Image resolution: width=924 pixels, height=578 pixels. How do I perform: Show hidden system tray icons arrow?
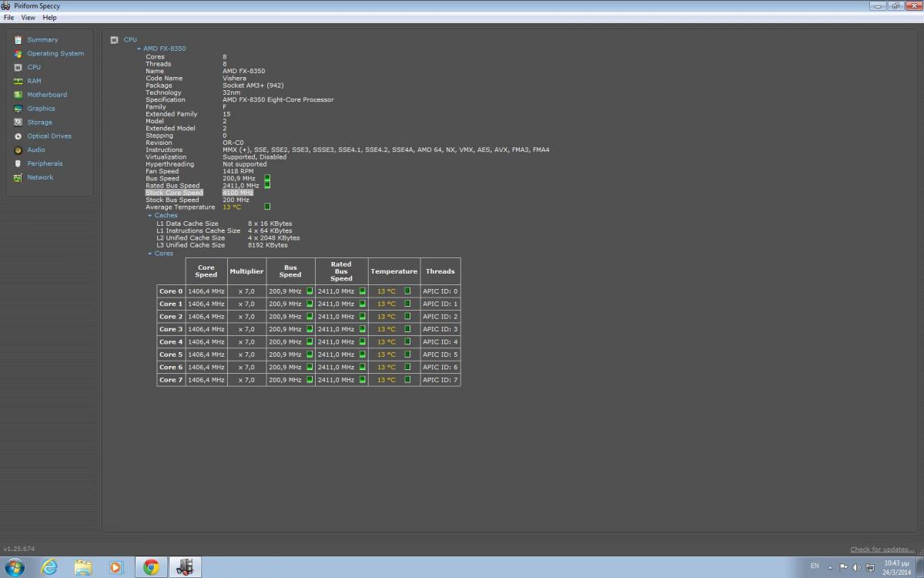pyautogui.click(x=830, y=567)
